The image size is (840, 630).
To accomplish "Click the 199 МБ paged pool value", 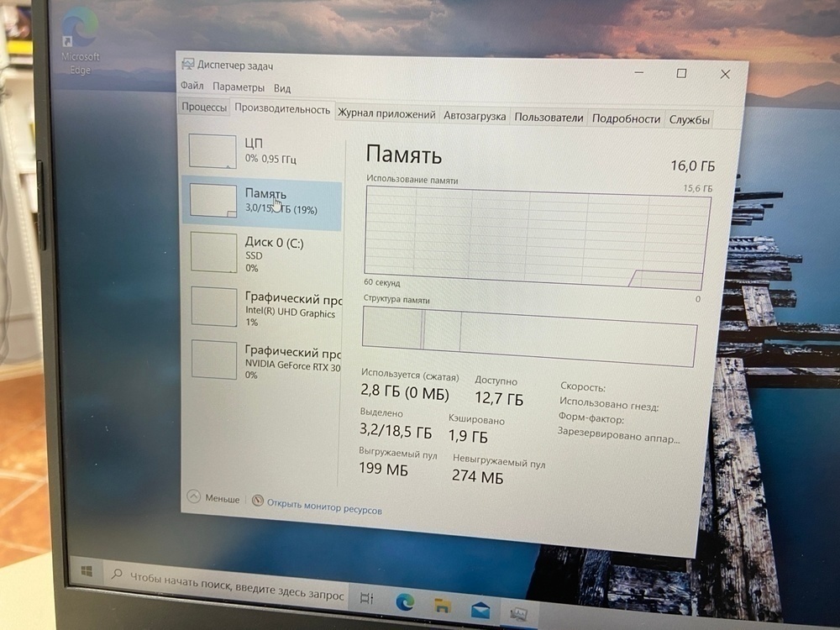I will (x=383, y=468).
